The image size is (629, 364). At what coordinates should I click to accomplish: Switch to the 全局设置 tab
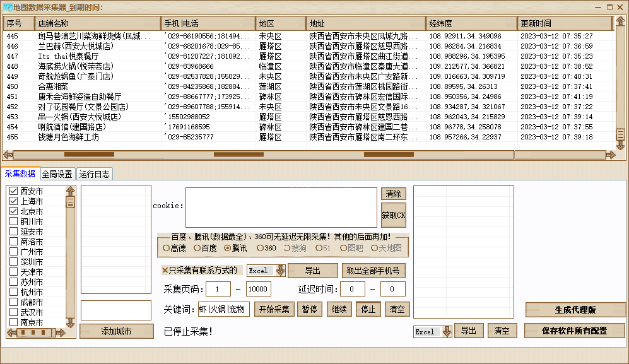point(57,174)
